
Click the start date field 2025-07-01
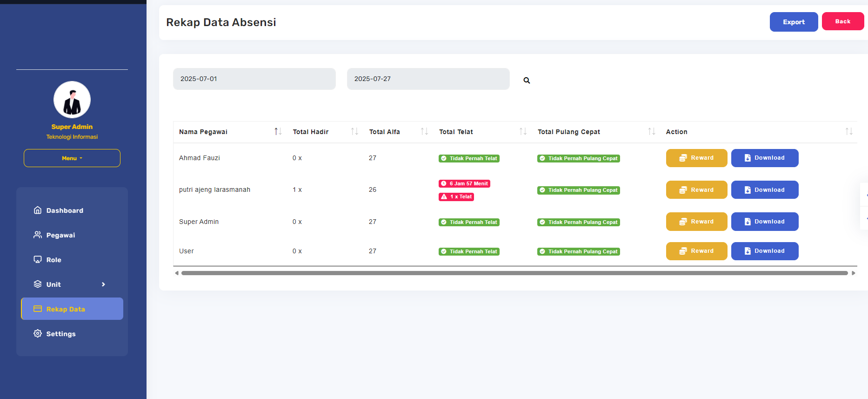tap(254, 79)
